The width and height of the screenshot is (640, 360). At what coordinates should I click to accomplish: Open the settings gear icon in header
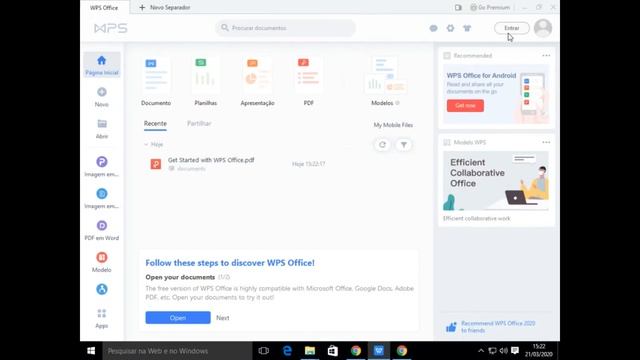(x=450, y=28)
